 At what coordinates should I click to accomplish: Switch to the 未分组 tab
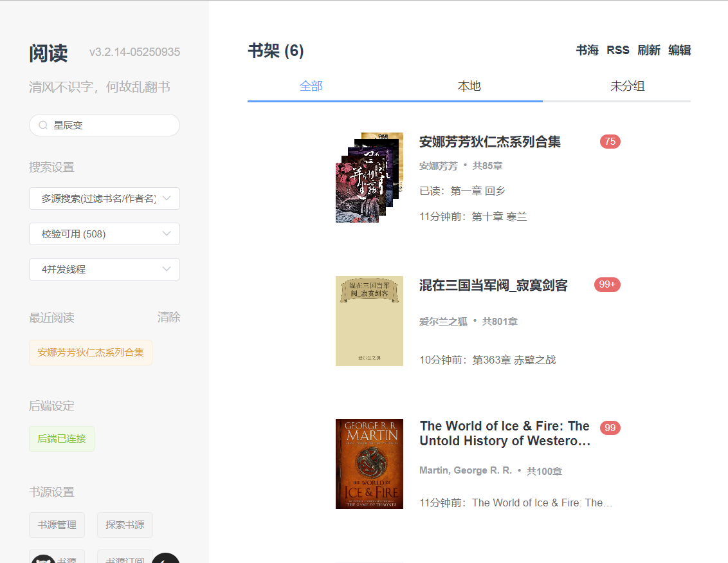tap(627, 86)
